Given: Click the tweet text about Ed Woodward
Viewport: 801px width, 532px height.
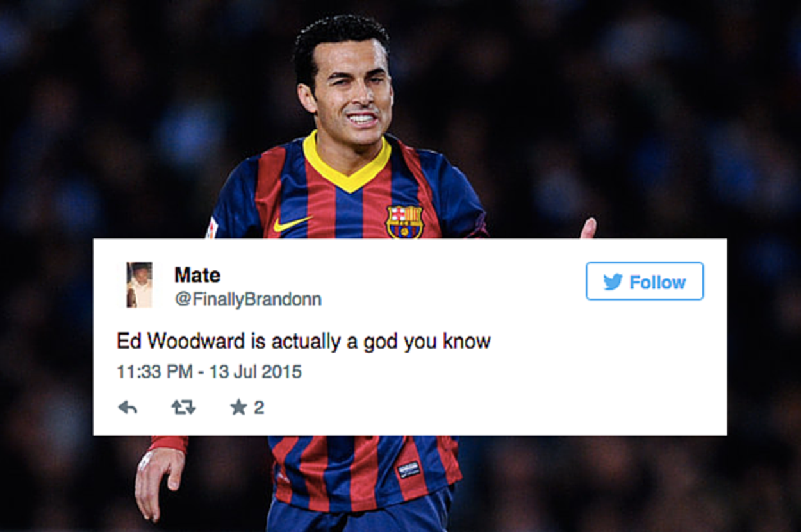Looking at the screenshot, I should [304, 342].
